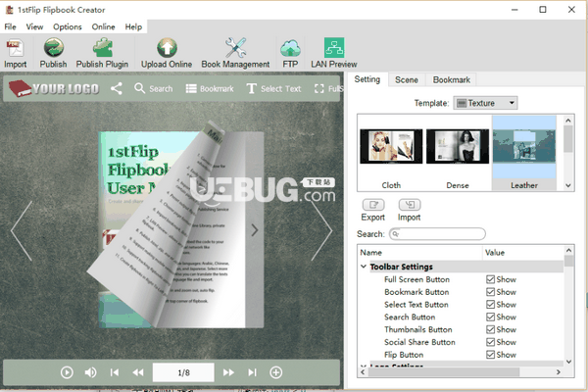
Task: Click the zoom in plus icon
Action: (276, 372)
